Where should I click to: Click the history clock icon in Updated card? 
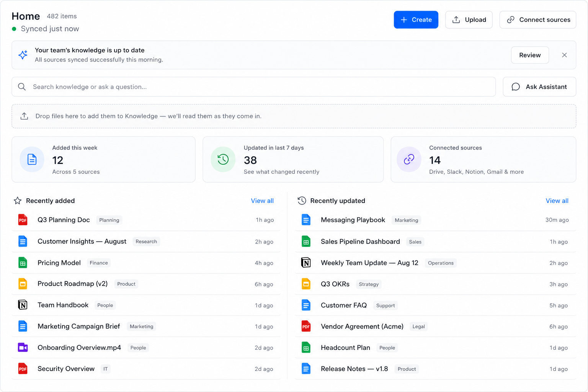[223, 159]
